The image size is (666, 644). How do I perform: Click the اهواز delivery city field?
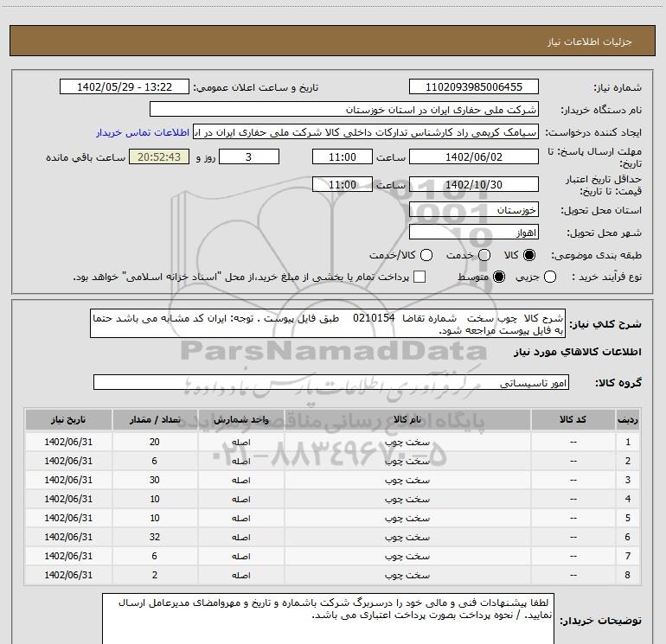473,233
